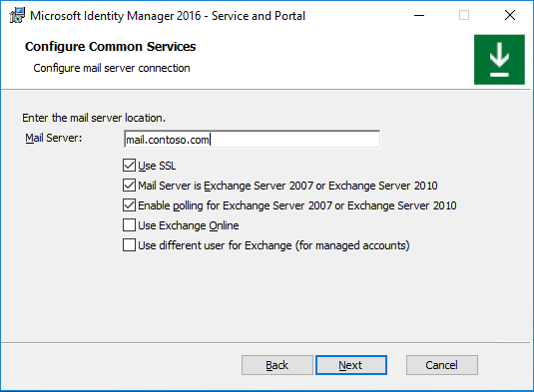Click the Mail Server label
The width and height of the screenshot is (534, 392).
tap(54, 138)
